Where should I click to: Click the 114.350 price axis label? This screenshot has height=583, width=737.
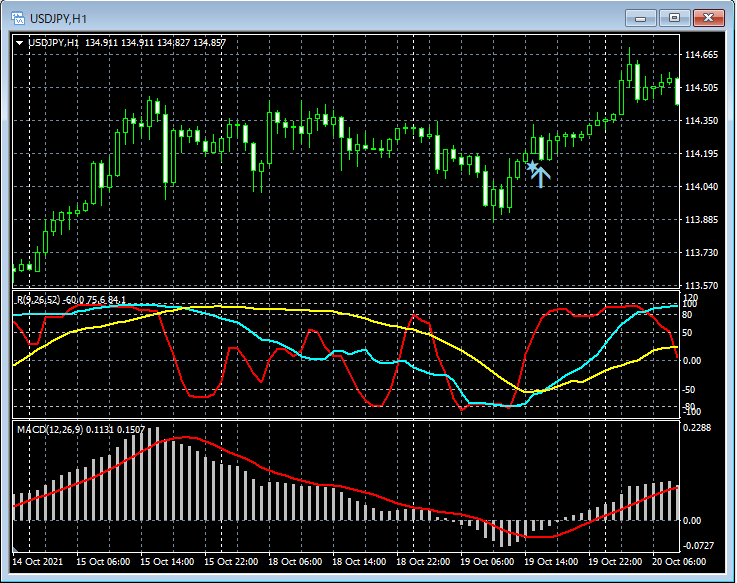(701, 121)
